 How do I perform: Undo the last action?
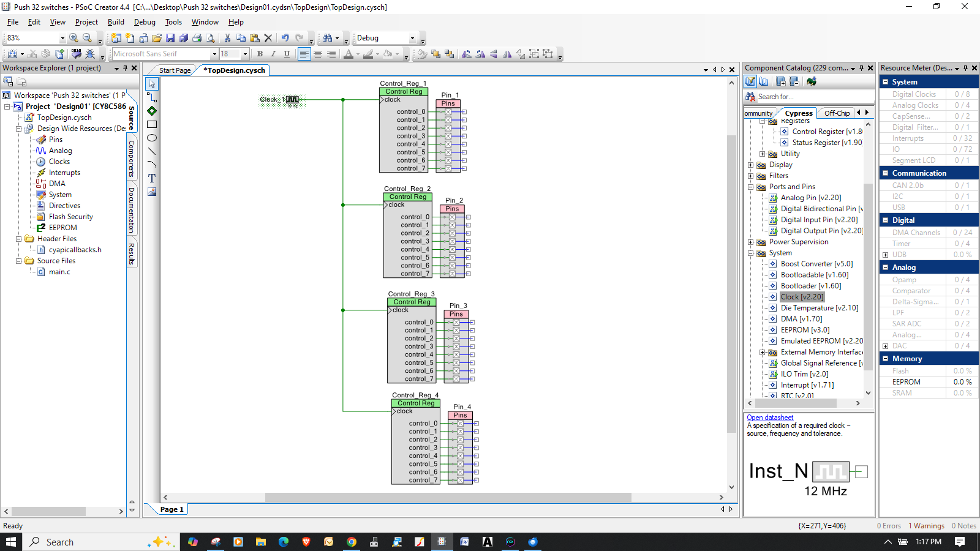tap(285, 38)
